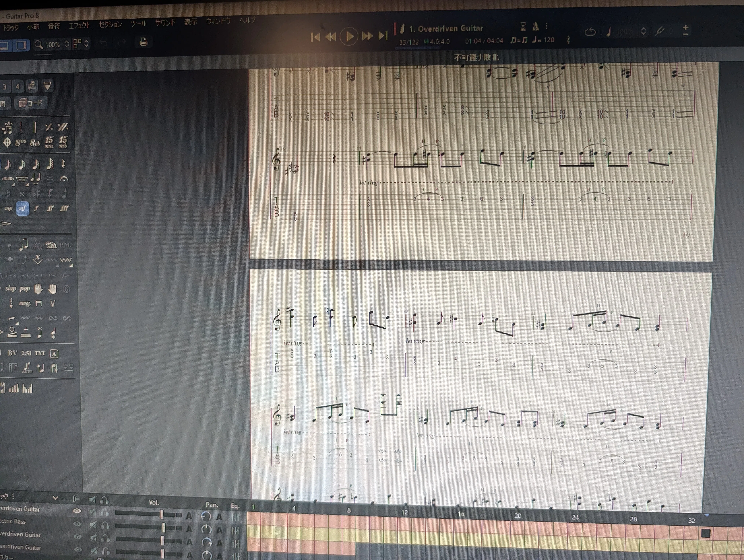Click the printer icon in the toolbar
Screen dimensions: 744x560
tap(144, 42)
